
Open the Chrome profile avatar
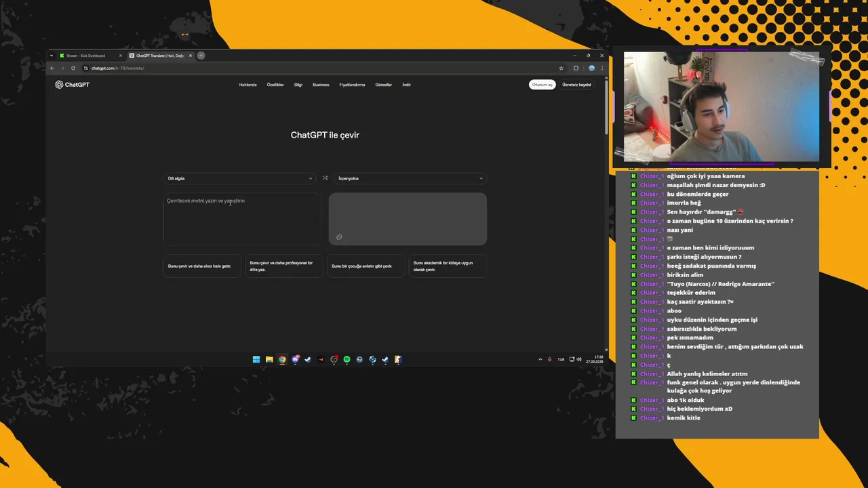point(591,68)
